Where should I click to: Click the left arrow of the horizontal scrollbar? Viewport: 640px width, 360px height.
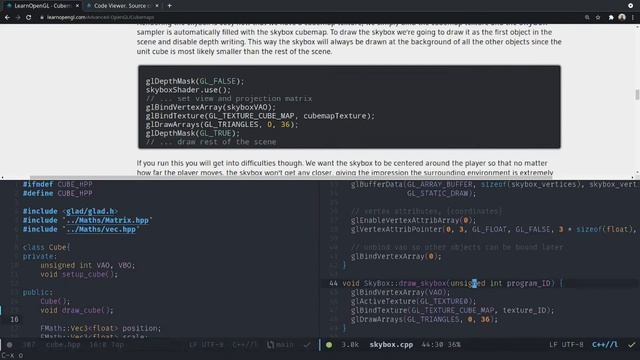pos(2,178)
